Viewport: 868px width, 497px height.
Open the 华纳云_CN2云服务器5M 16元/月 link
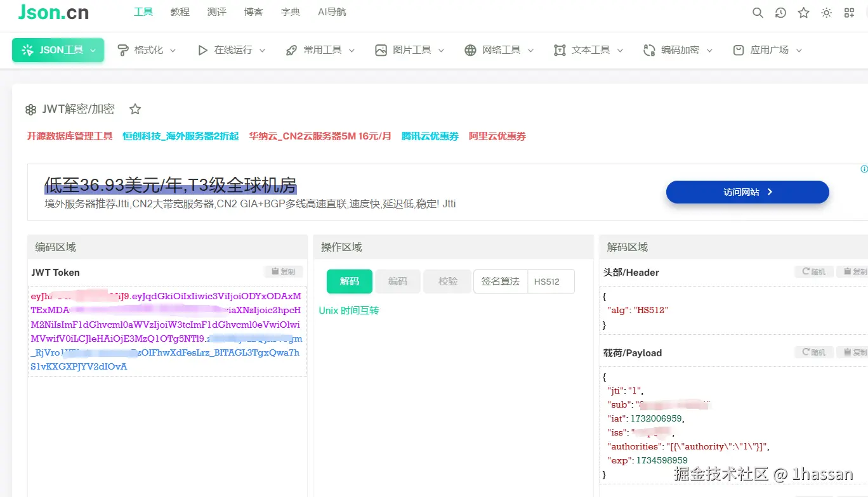320,136
